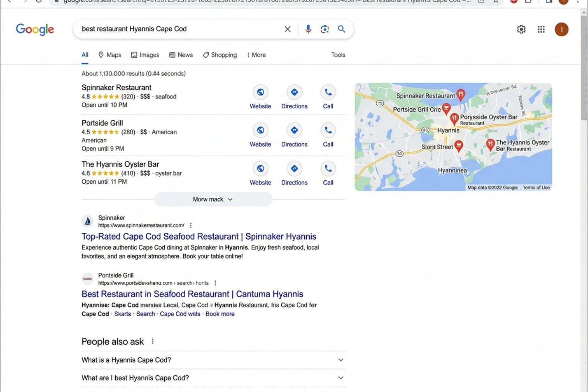Select the All results tab
The image size is (588, 392).
coord(85,55)
